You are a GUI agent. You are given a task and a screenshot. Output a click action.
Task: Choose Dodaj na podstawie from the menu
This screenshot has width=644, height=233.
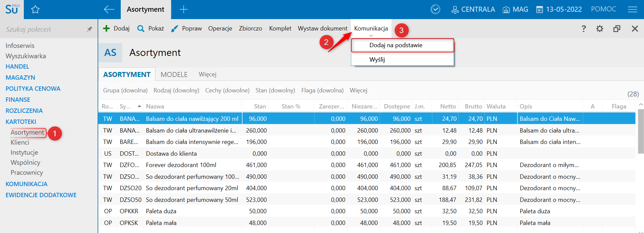[x=396, y=45]
